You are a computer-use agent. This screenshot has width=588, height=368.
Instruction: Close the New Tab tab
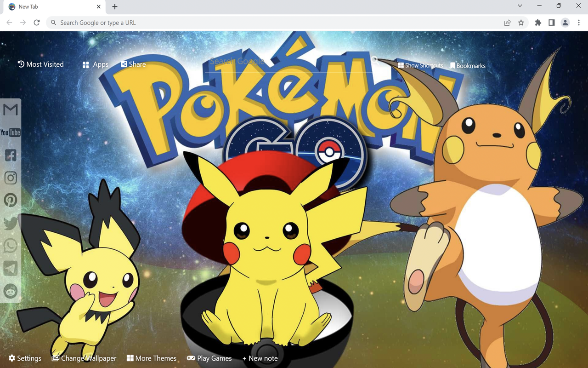point(99,7)
